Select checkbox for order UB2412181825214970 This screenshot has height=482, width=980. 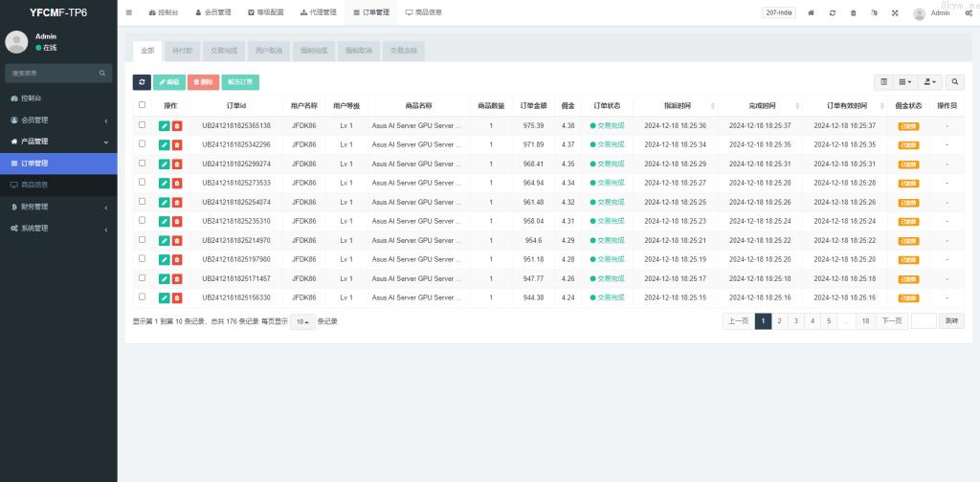[x=143, y=240]
